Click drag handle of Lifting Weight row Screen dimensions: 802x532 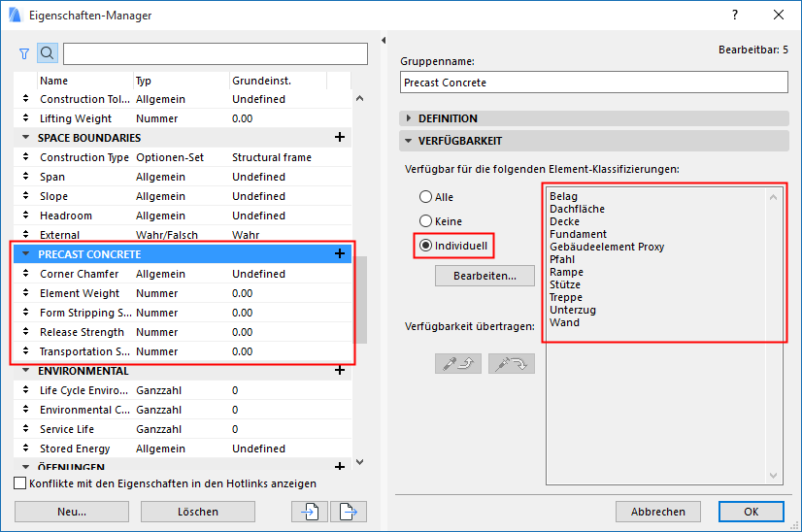coord(25,117)
